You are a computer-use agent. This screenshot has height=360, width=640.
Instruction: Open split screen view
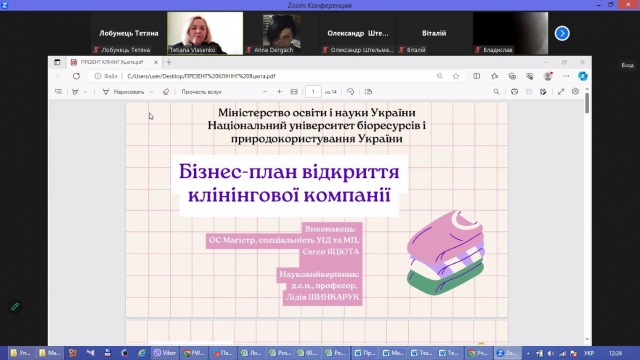point(476,76)
